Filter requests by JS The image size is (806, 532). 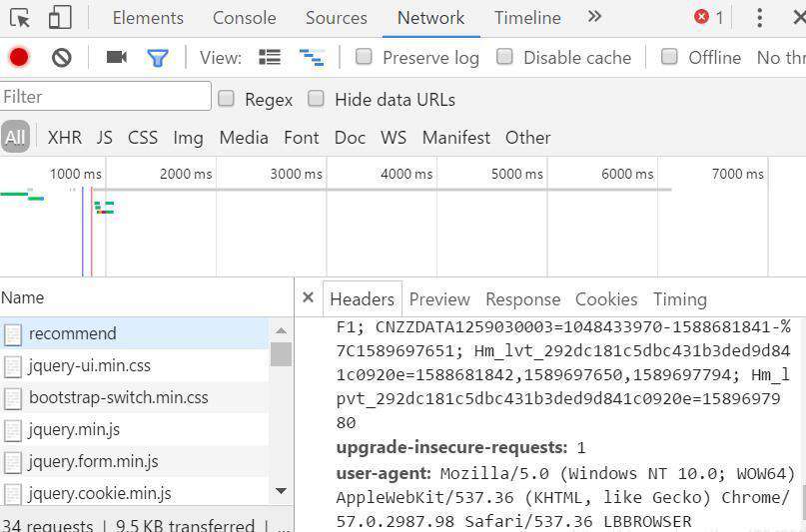tap(104, 137)
